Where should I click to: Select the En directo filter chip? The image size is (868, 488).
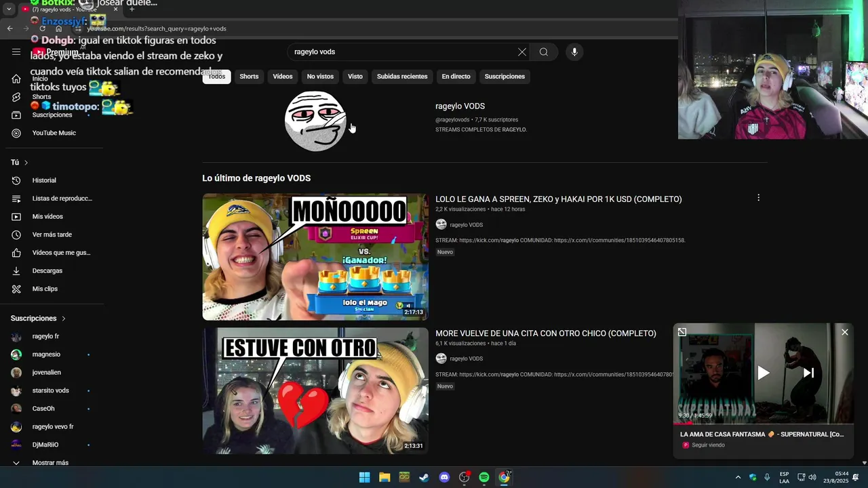(x=456, y=77)
